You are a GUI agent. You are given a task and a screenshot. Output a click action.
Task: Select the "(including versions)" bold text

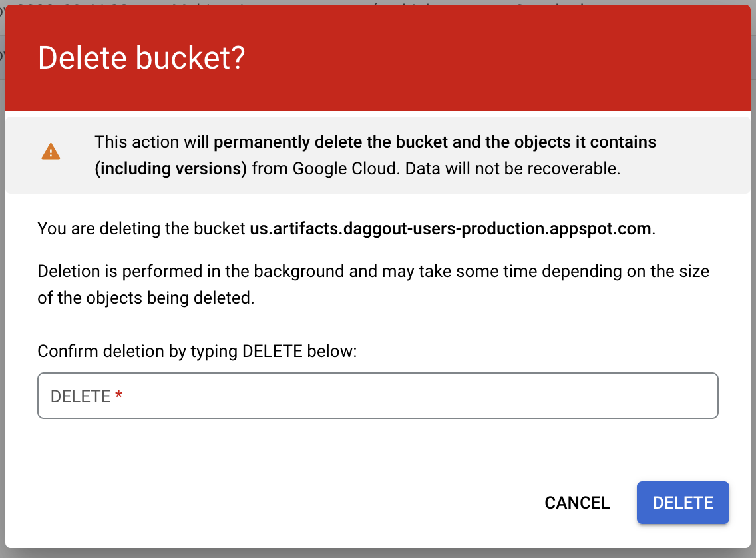[171, 169]
